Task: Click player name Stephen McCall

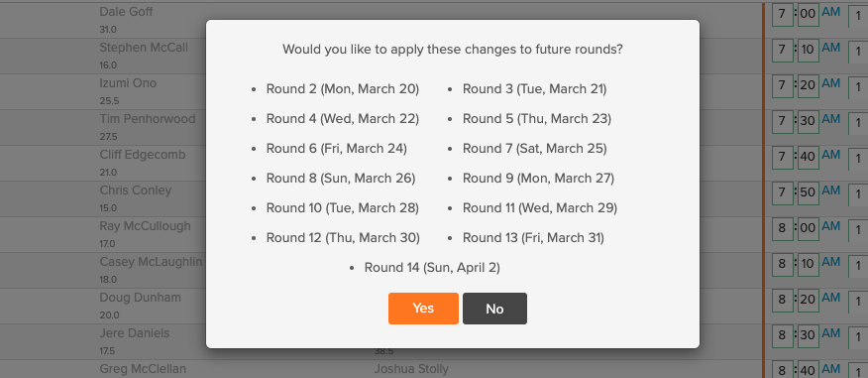Action: (144, 48)
